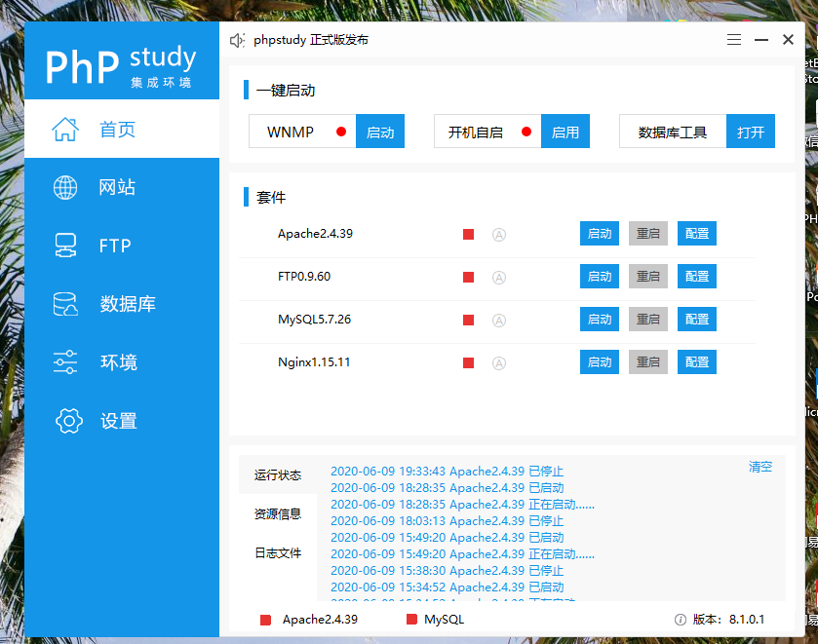Select log entry 15:38:30 Apache2.4.39 已停止

(x=448, y=571)
